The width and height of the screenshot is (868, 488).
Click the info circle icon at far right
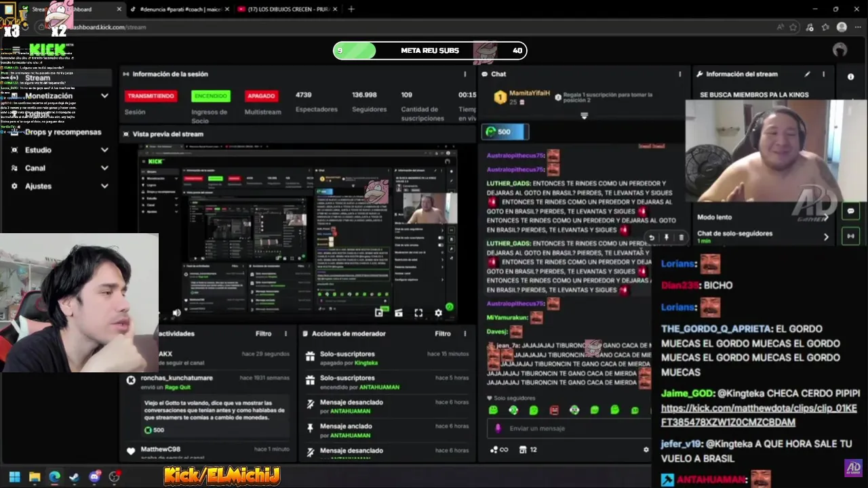[x=851, y=77]
